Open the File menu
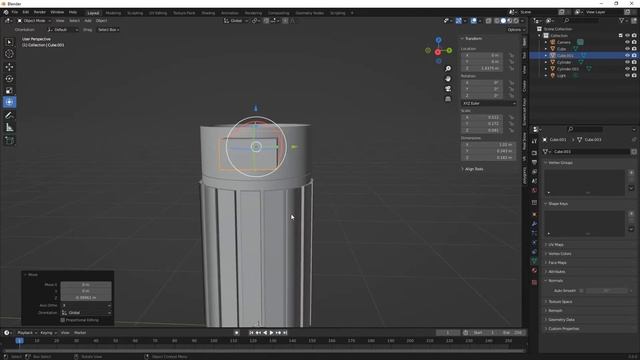640x360 pixels. 15,12
